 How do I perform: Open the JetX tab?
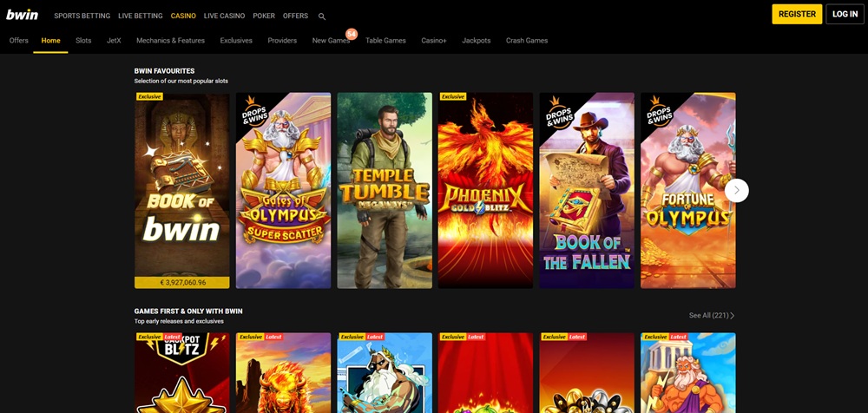(114, 41)
